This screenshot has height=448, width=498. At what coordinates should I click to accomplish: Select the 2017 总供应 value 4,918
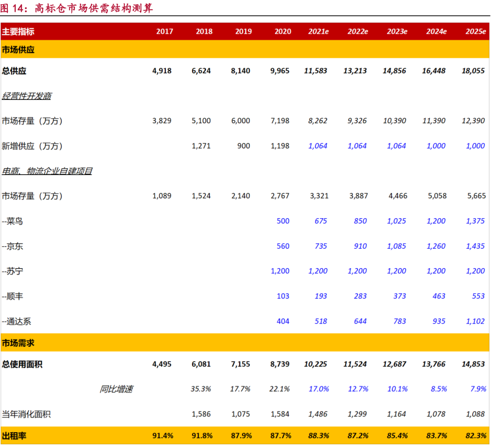162,71
